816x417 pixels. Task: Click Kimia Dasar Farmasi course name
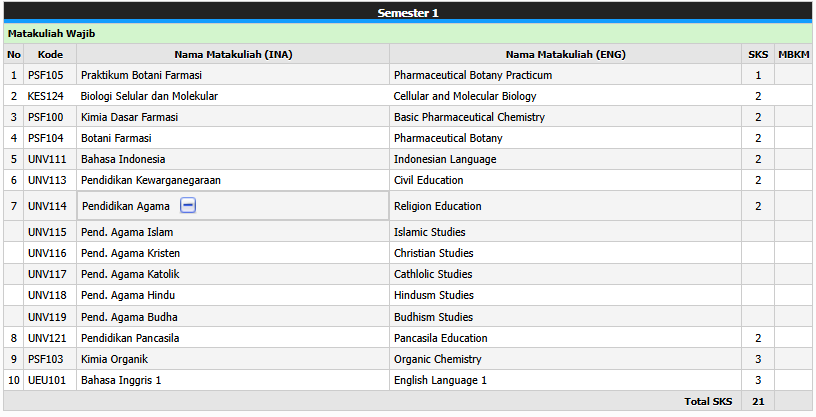click(x=130, y=117)
